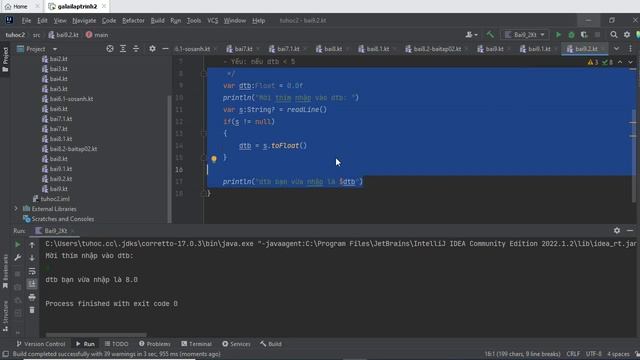Image resolution: width=640 pixels, height=360 pixels.
Task: Print console output icon
Action: pos(32,297)
